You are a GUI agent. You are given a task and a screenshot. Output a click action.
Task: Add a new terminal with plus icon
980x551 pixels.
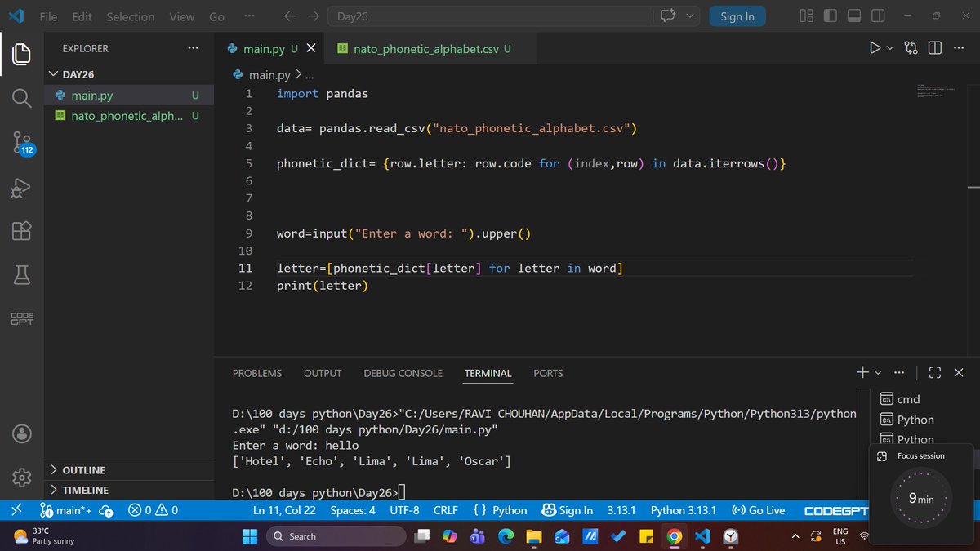tap(862, 373)
